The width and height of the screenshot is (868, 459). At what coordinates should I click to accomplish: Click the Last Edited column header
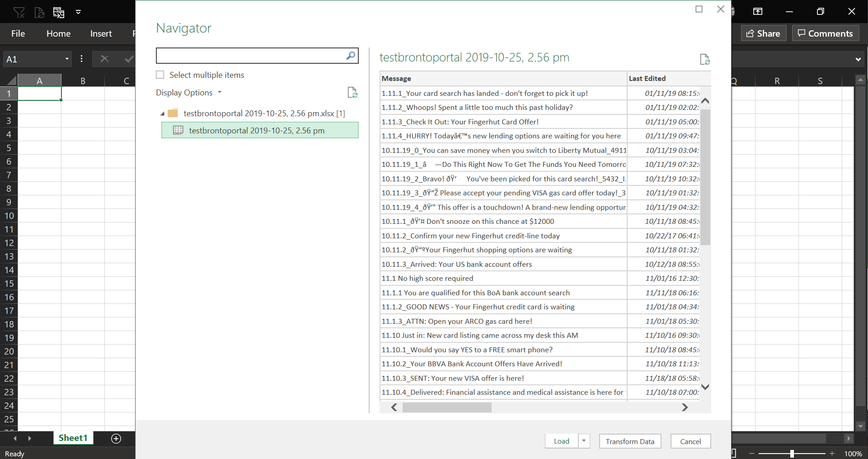(x=669, y=79)
